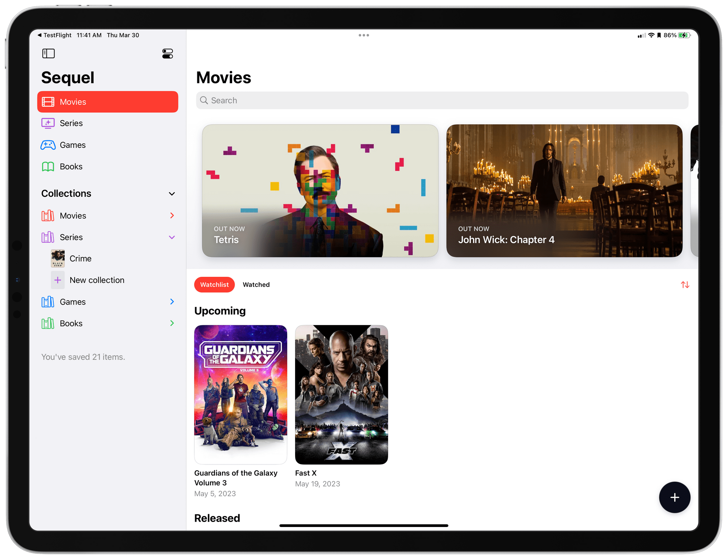The image size is (728, 560).
Task: Open Guardians of the Galaxy Volume 3 thumbnail
Action: [x=241, y=393]
